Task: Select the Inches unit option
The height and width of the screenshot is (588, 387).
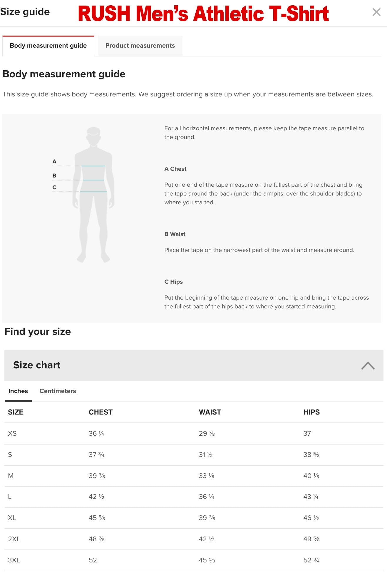Action: click(x=18, y=391)
